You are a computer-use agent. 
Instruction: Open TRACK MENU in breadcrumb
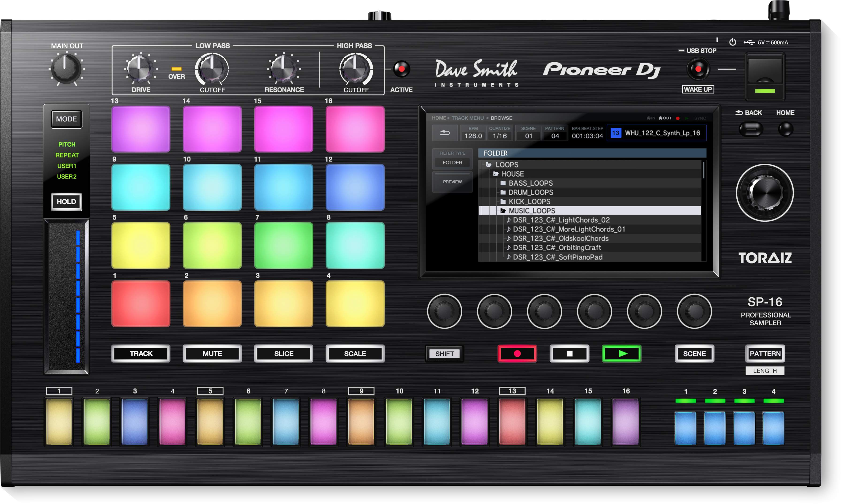pyautogui.click(x=467, y=118)
